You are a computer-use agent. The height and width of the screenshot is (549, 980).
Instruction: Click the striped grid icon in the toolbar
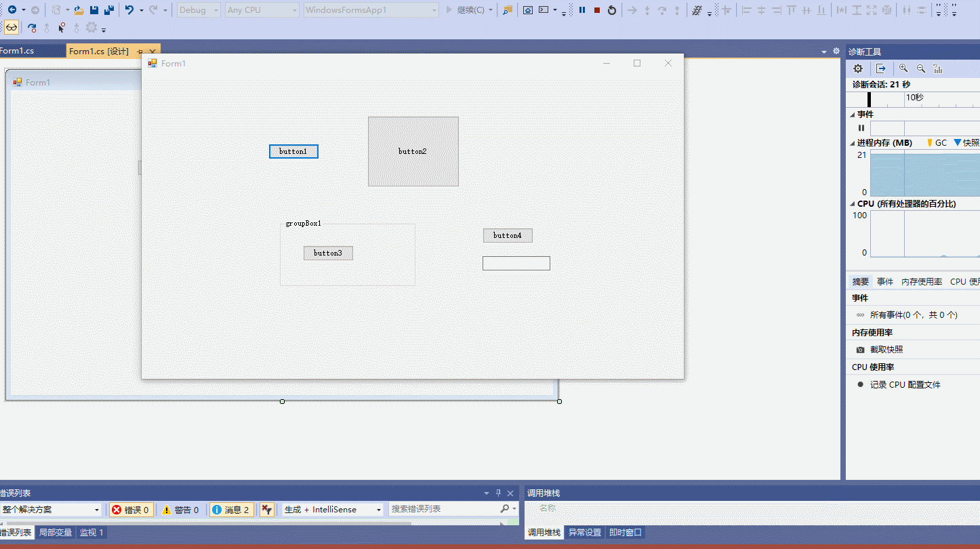(x=697, y=10)
